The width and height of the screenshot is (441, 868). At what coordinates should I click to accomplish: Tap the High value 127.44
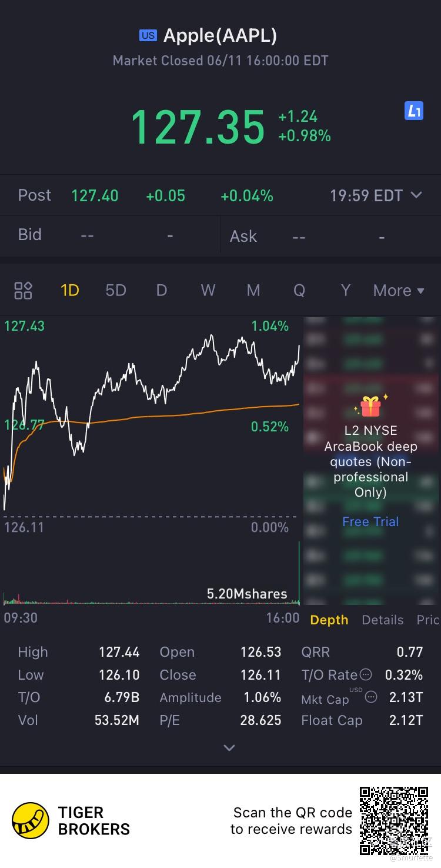[x=119, y=652]
